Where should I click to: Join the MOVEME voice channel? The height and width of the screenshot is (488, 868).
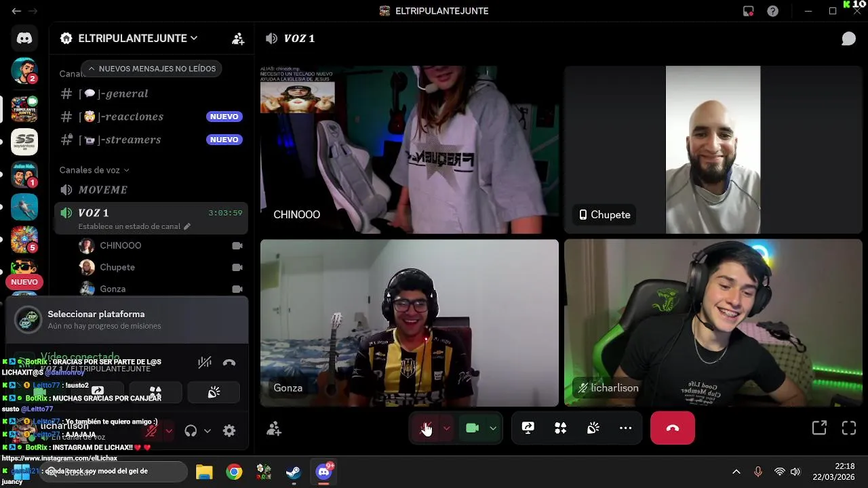click(x=151, y=190)
